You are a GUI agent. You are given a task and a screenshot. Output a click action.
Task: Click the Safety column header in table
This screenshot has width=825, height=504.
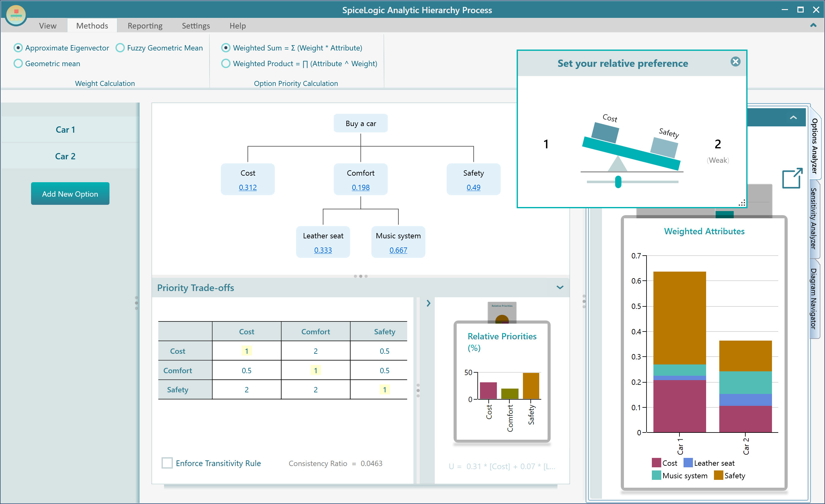tap(384, 332)
